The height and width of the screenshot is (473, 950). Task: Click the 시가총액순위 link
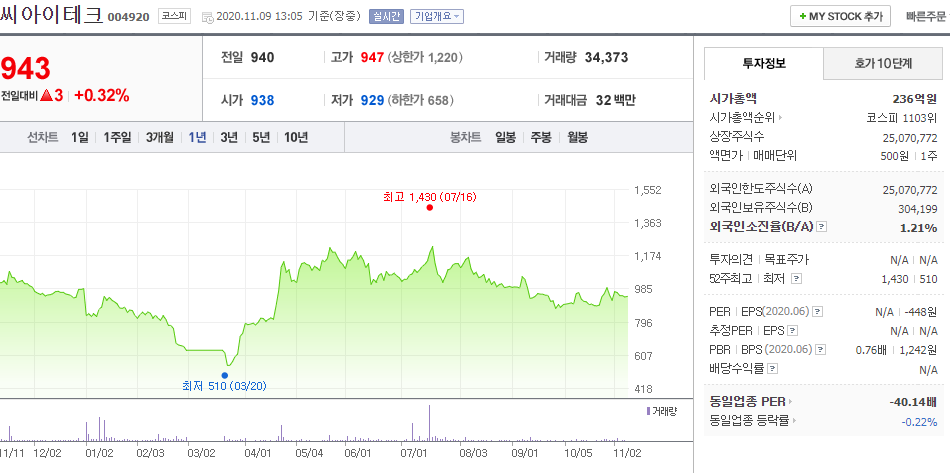742,117
